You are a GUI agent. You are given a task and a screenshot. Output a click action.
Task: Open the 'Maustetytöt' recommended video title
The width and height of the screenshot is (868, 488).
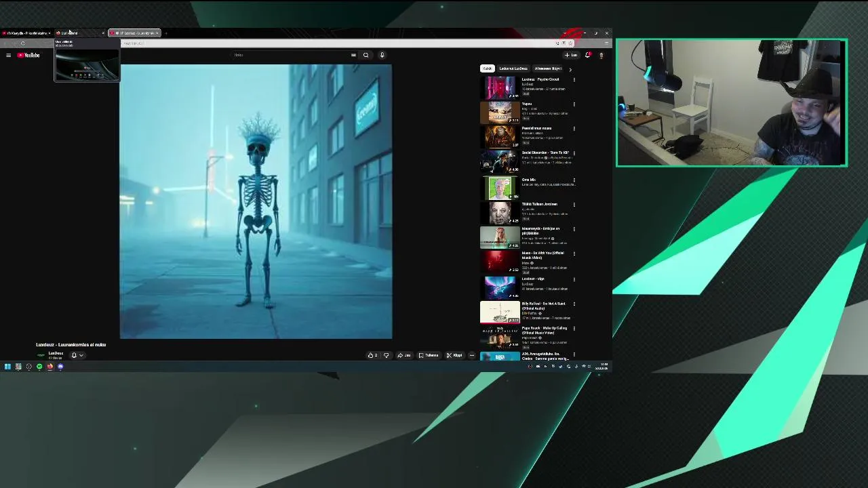pyautogui.click(x=540, y=230)
